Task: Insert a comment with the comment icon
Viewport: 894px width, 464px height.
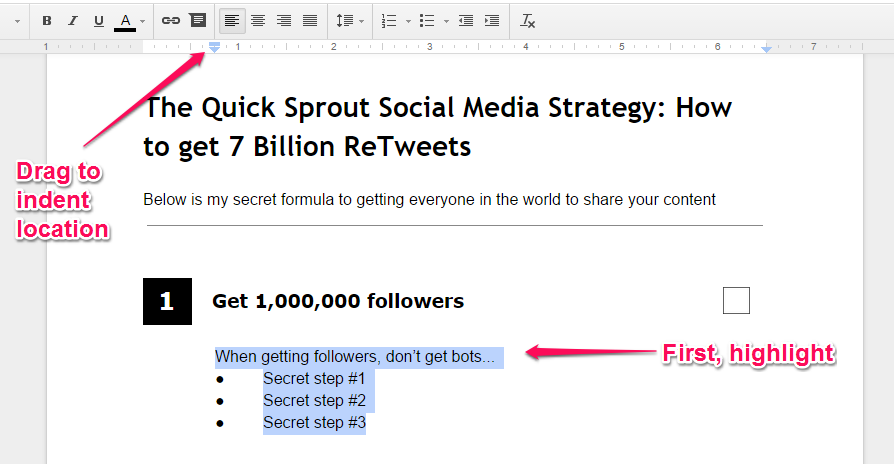Action: click(x=198, y=21)
